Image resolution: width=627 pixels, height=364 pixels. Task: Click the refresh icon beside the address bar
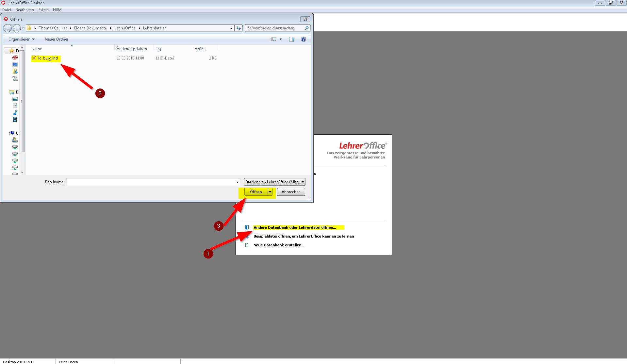[239, 28]
